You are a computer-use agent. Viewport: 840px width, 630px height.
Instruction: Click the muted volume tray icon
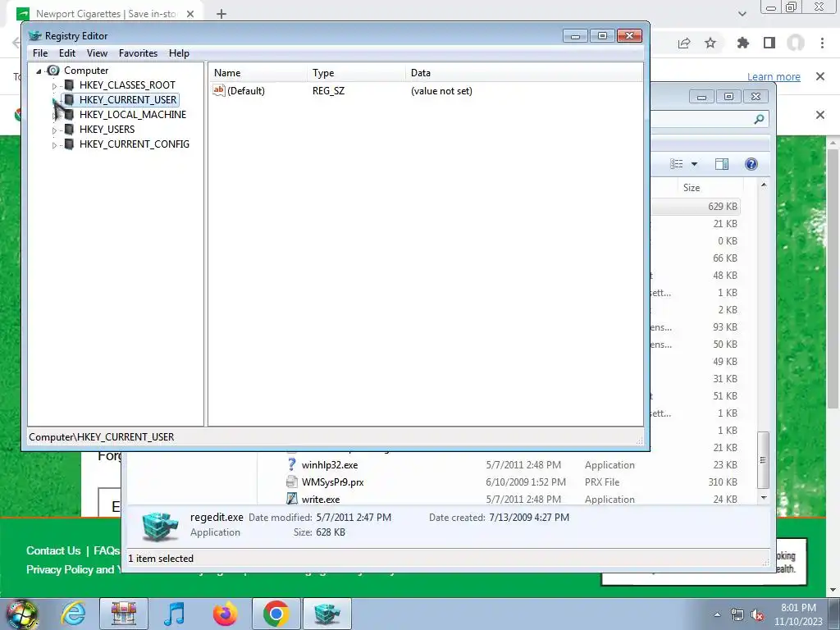pos(757,615)
